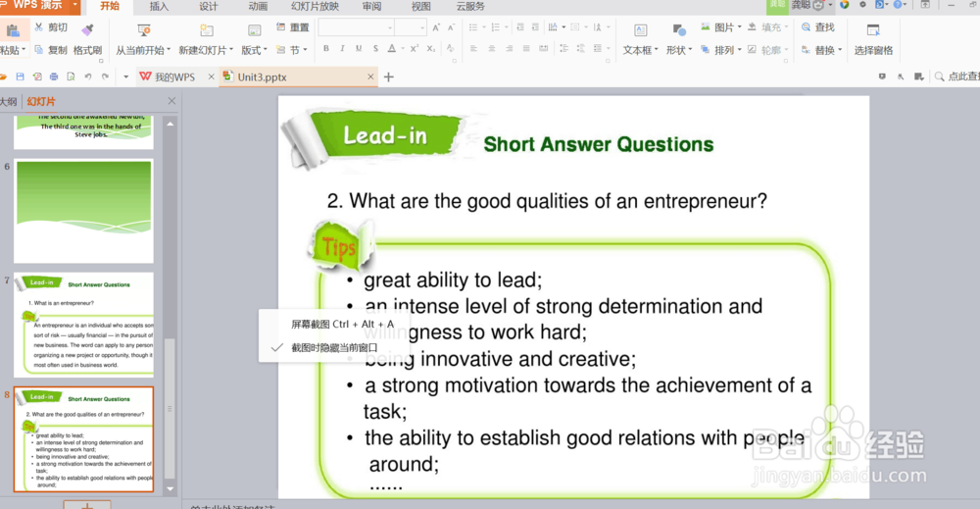Click the New Slide (新建幻灯片) icon

[206, 30]
